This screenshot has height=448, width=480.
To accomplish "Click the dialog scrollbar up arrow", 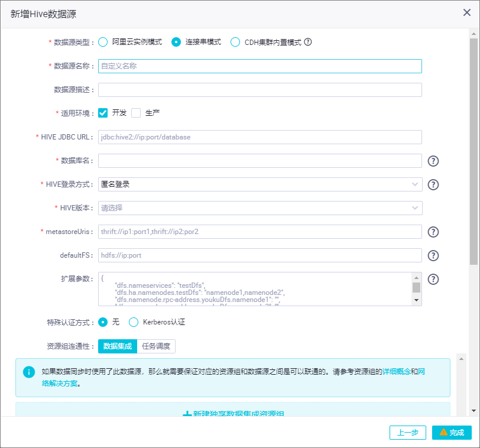I will tap(473, 34).
